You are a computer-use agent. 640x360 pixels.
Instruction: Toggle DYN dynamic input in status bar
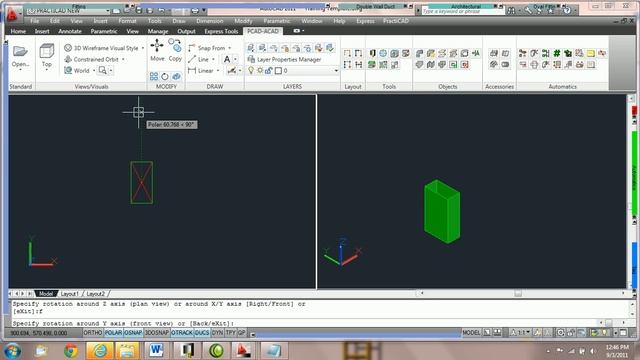218,333
